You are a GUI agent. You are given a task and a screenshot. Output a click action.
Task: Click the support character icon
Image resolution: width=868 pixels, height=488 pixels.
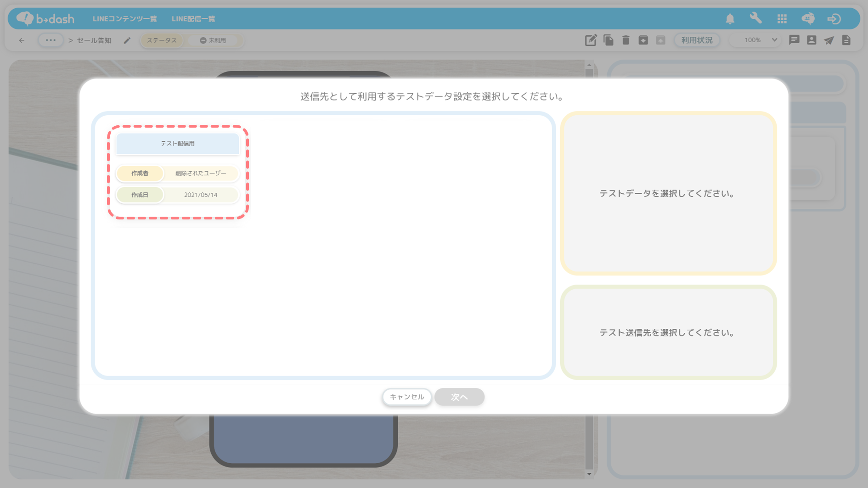coord(808,19)
